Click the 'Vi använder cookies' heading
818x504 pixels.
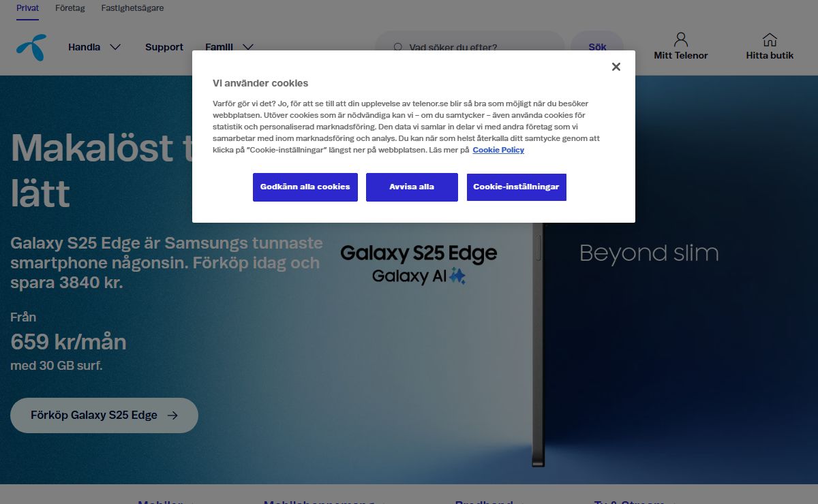(x=260, y=83)
